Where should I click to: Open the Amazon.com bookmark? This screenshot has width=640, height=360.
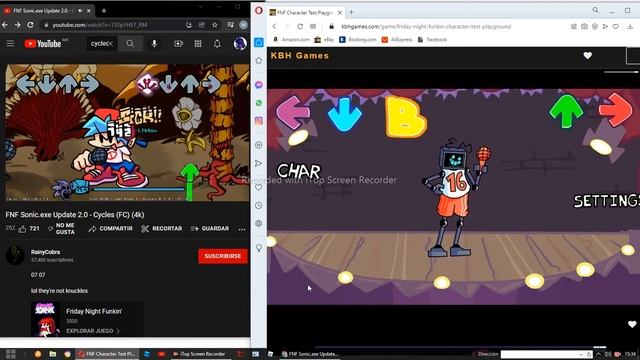pyautogui.click(x=291, y=40)
